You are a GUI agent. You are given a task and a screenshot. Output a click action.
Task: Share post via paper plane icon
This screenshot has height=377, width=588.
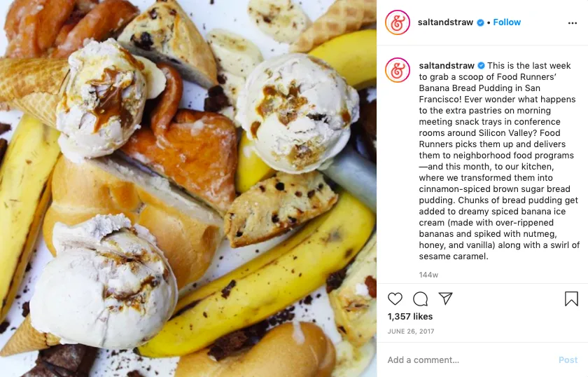point(445,299)
